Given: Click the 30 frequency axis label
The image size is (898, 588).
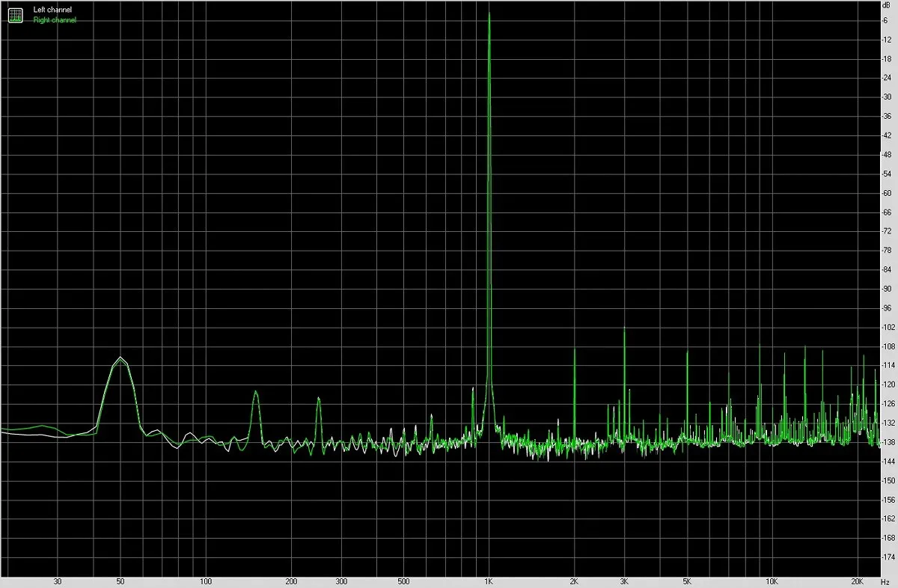Looking at the screenshot, I should point(58,581).
